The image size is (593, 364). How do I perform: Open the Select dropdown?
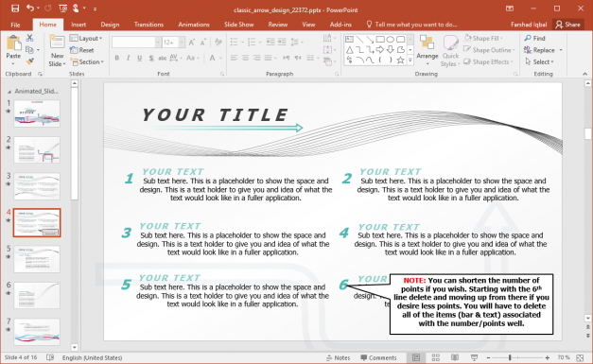[540, 61]
